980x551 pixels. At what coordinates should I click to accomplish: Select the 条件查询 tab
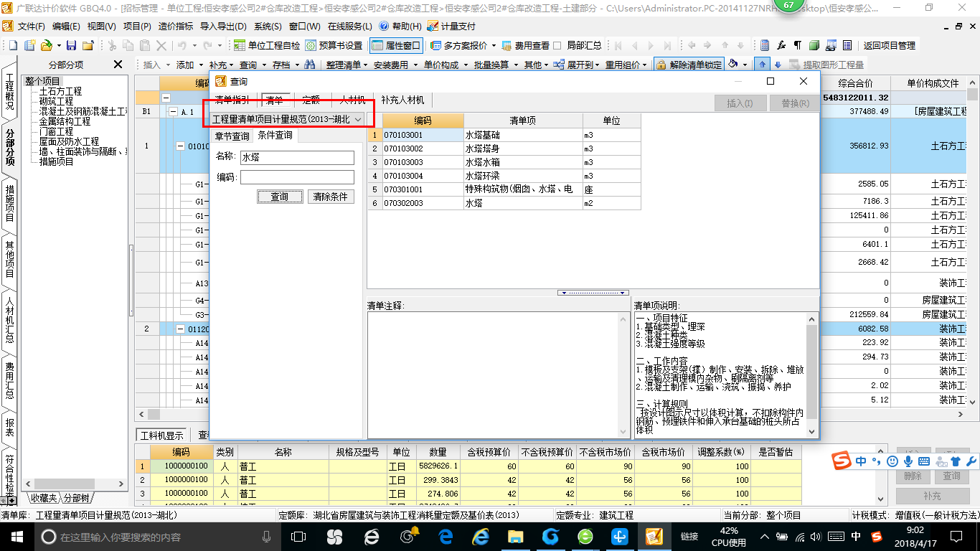point(275,136)
